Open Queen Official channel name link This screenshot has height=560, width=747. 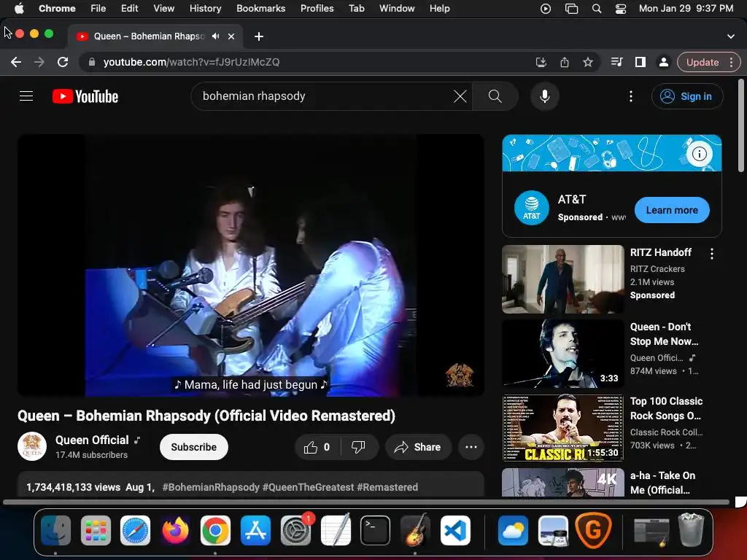92,440
